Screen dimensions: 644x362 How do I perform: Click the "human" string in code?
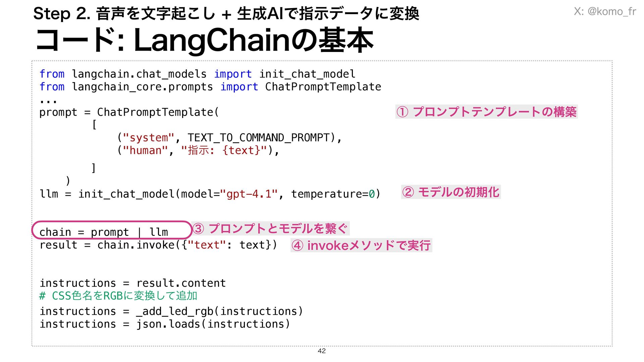tap(145, 150)
